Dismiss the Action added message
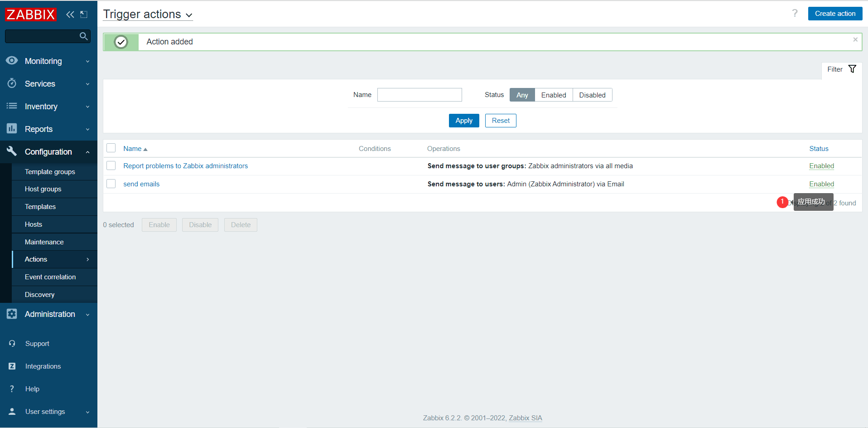 tap(855, 39)
